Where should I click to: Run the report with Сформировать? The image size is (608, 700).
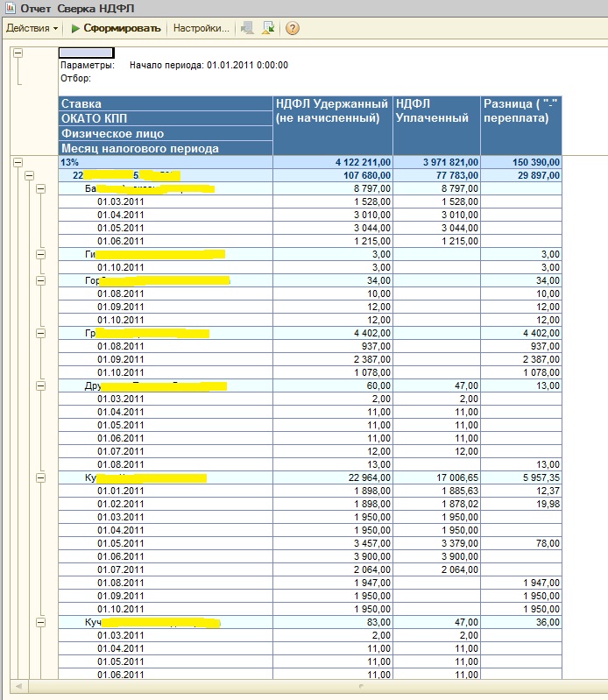[116, 28]
